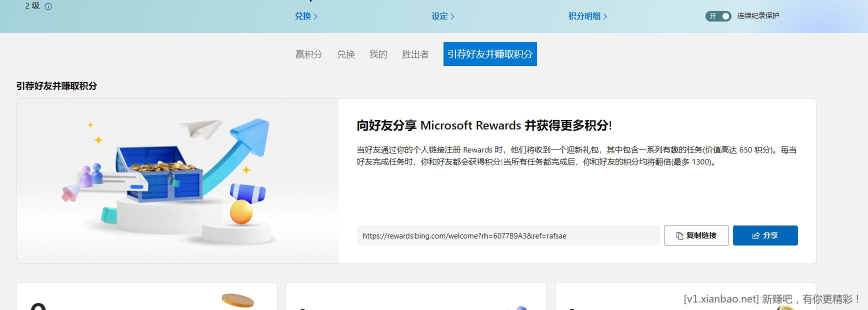This screenshot has width=868, height=310.
Task: Switch to the 兑换 tab
Action: pyautogui.click(x=346, y=54)
